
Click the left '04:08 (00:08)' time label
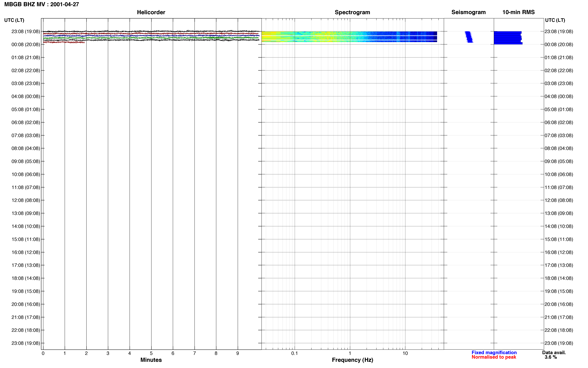pos(26,96)
